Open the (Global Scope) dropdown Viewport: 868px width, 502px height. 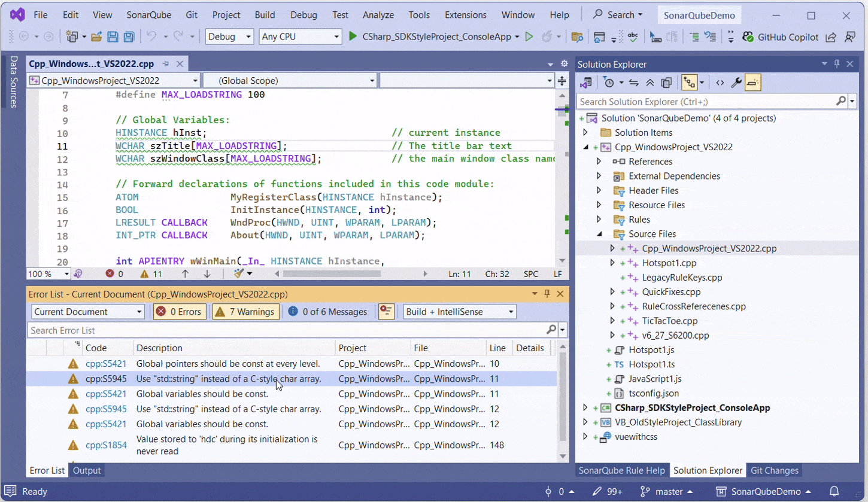[x=290, y=81]
